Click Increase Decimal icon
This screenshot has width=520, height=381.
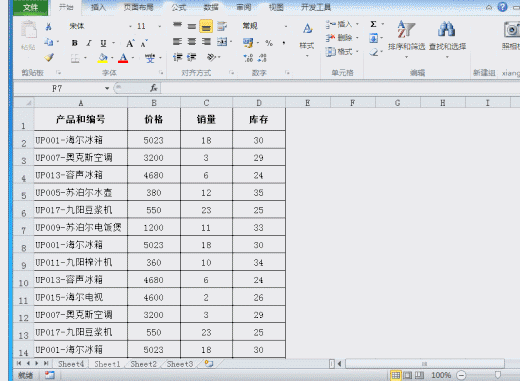[x=248, y=58]
